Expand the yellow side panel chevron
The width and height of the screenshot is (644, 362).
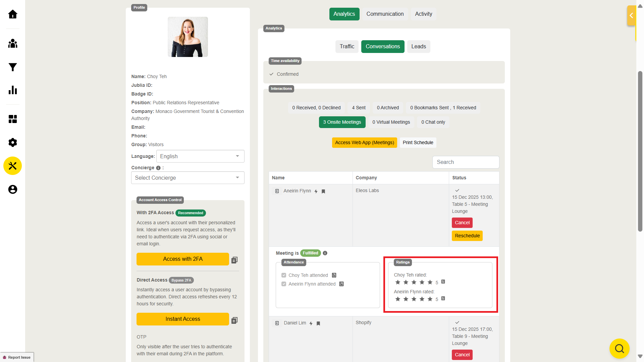tap(631, 15)
